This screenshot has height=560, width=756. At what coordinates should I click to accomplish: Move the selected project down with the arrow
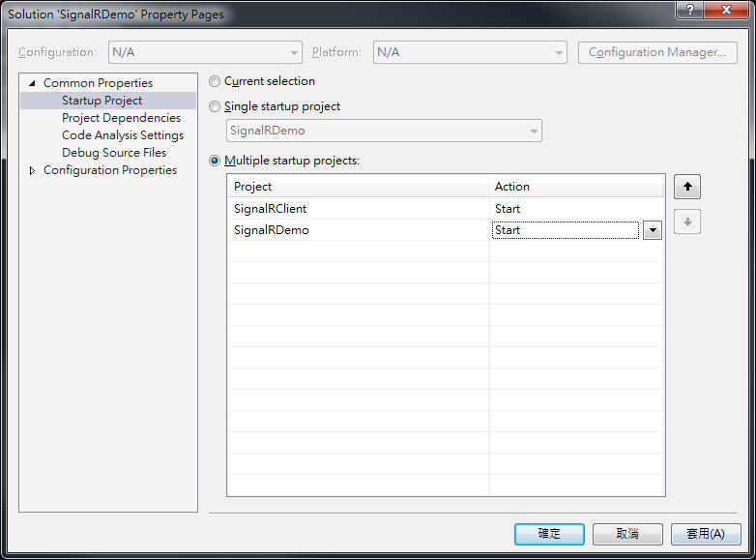(x=687, y=221)
